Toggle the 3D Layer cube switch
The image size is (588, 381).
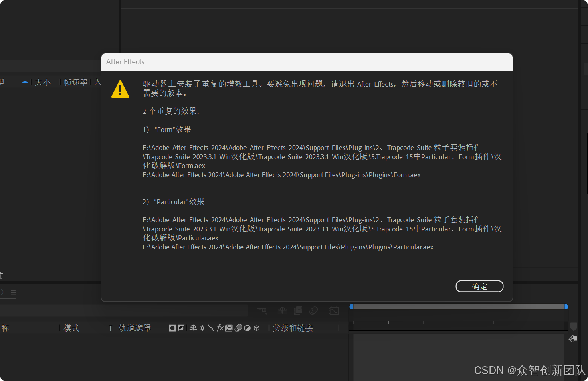tap(257, 328)
